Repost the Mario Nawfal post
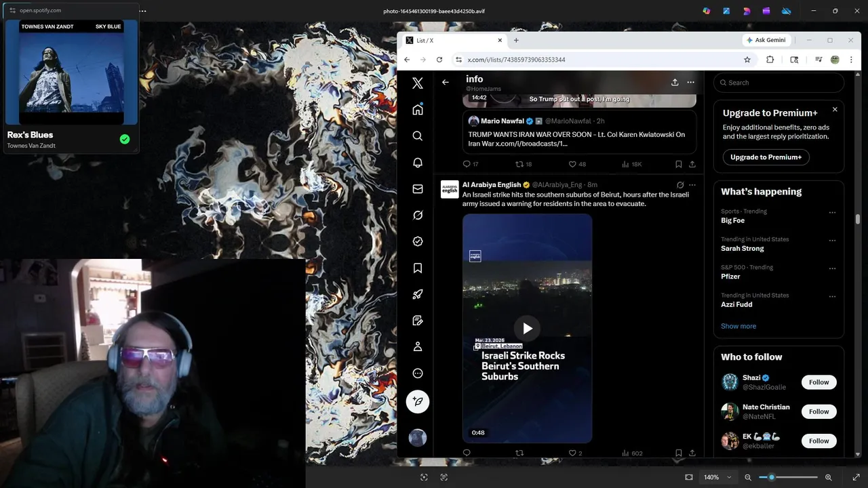Image resolution: width=868 pixels, height=488 pixels. tap(519, 164)
